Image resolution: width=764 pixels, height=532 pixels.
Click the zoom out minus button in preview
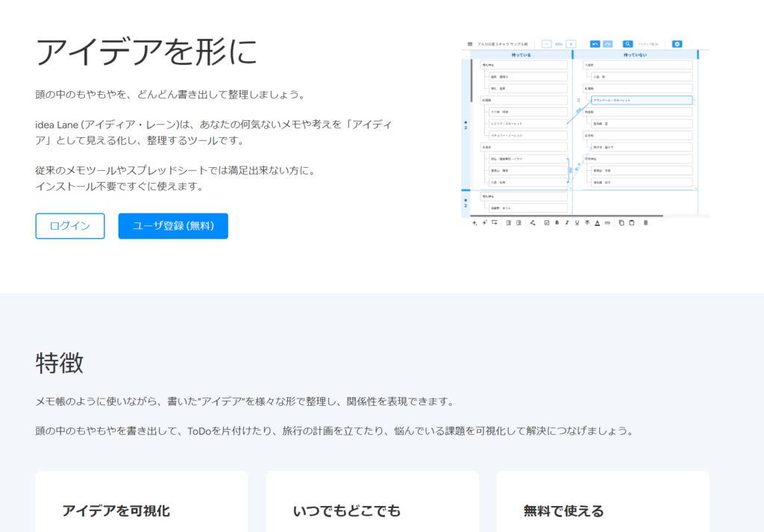coord(547,44)
